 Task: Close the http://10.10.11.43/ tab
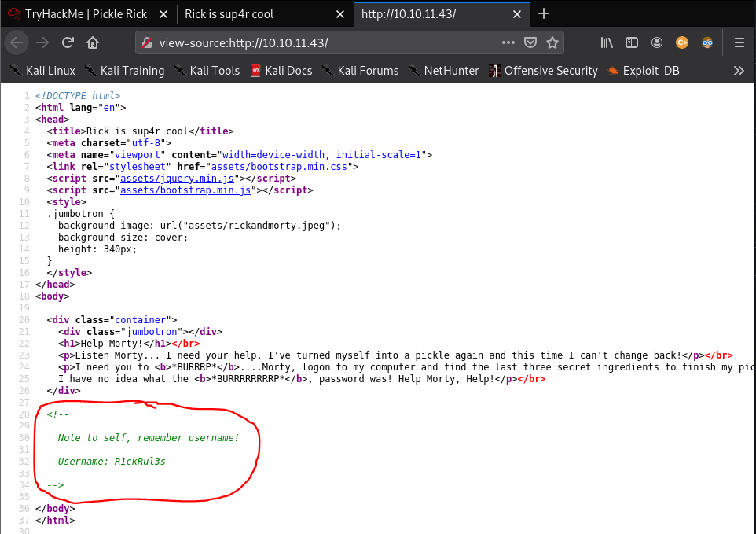pos(517,14)
